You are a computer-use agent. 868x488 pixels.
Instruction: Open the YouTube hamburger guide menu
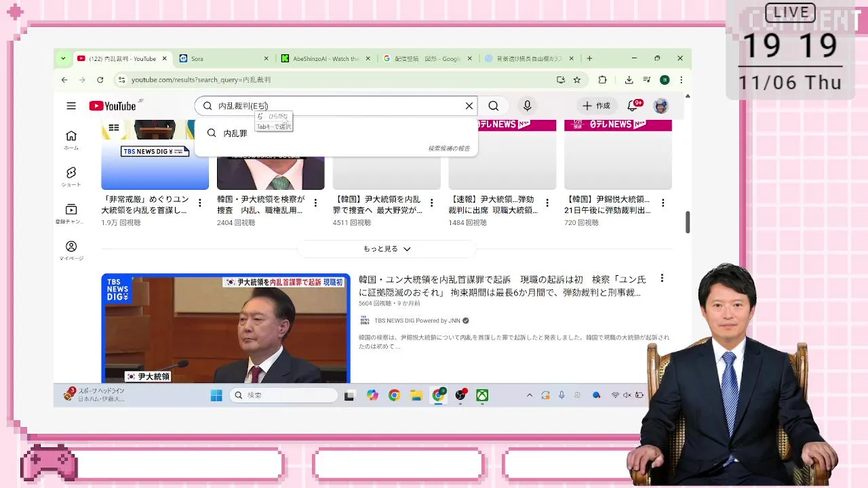coord(71,106)
